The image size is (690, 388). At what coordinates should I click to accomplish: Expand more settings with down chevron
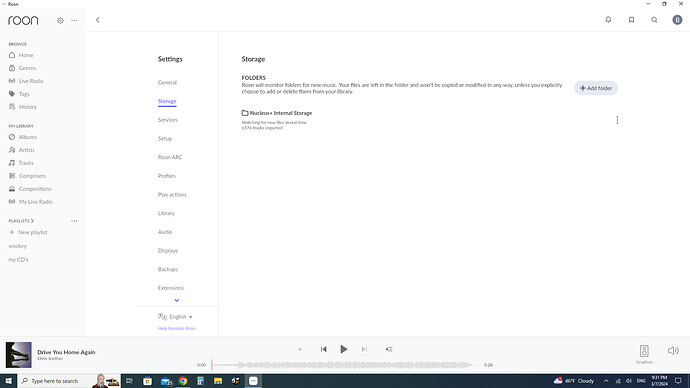177,300
